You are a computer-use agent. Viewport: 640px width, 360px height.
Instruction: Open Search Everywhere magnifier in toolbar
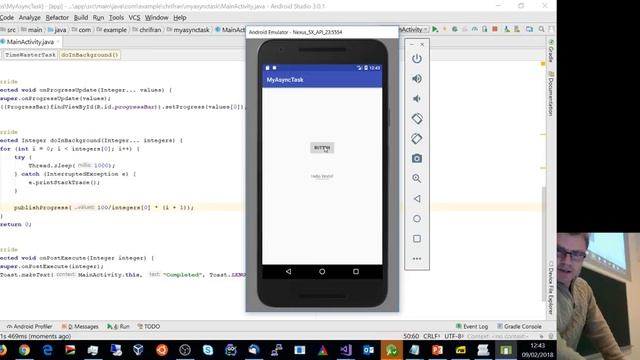(541, 29)
